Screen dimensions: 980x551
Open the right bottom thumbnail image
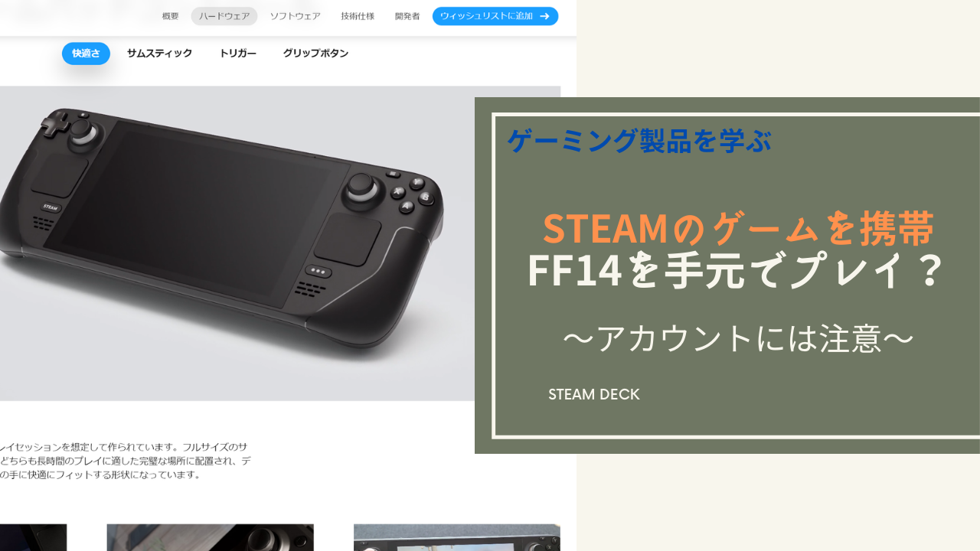coord(457,537)
